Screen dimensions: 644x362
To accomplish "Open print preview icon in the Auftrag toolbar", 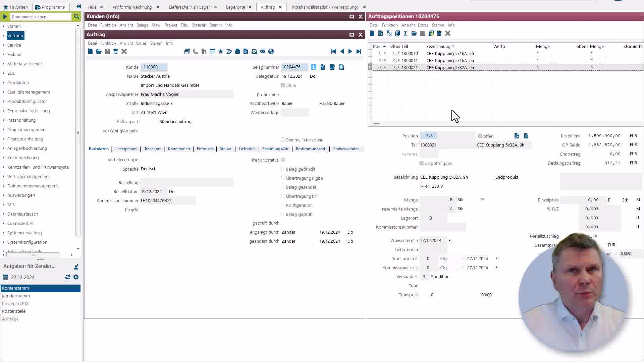I will coord(246,51).
